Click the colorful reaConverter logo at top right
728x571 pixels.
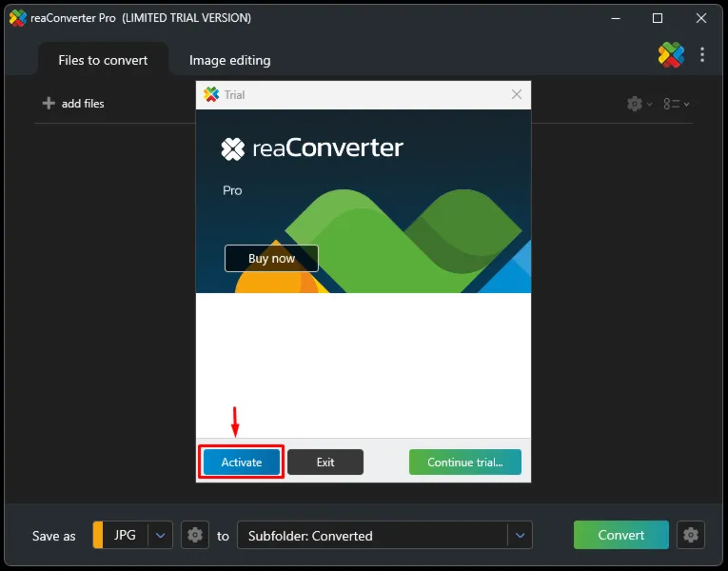tap(671, 55)
